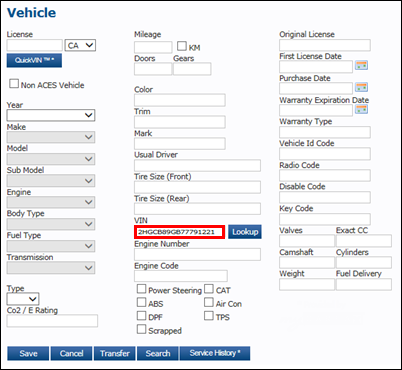This screenshot has height=370, width=402.
Task: Expand the Sub Model dropdown
Action: point(51,181)
